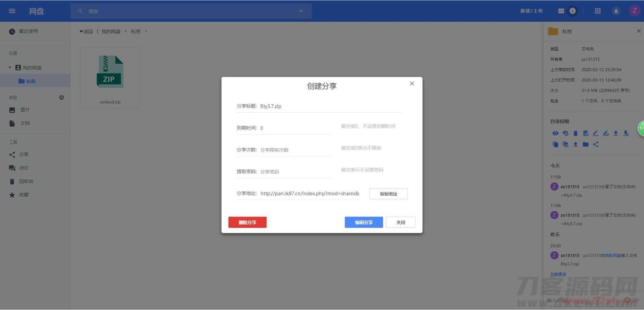The width and height of the screenshot is (644, 310).
Task: Expand the search box dropdown arrow
Action: [x=301, y=11]
